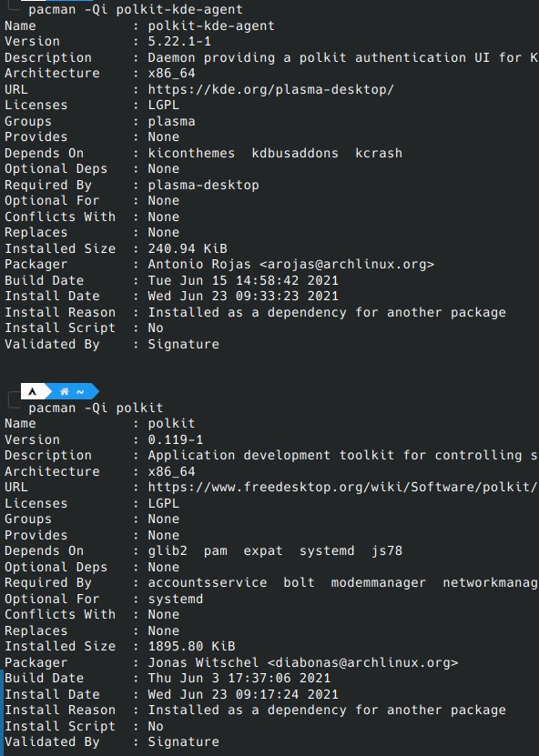Click the arojas@archlinux.org email address

[347, 264]
